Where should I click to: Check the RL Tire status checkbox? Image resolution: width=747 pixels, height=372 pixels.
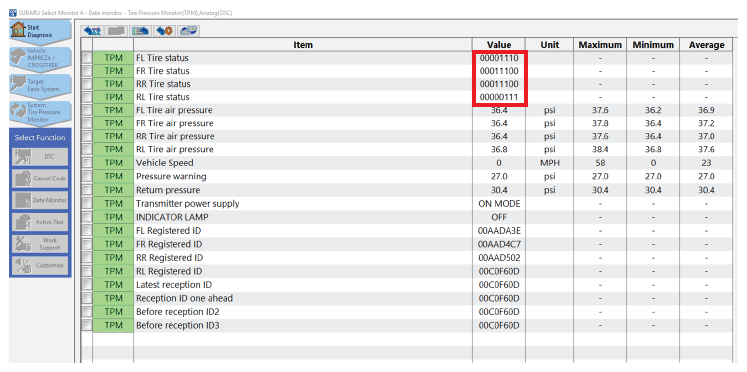click(87, 97)
